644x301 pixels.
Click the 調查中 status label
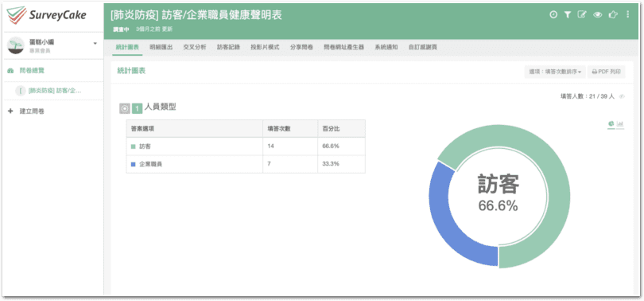[121, 29]
